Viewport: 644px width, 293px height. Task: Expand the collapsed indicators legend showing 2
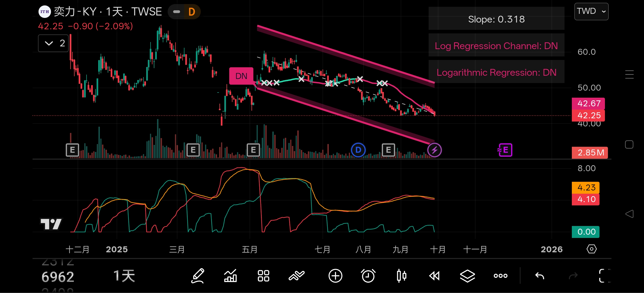[53, 43]
